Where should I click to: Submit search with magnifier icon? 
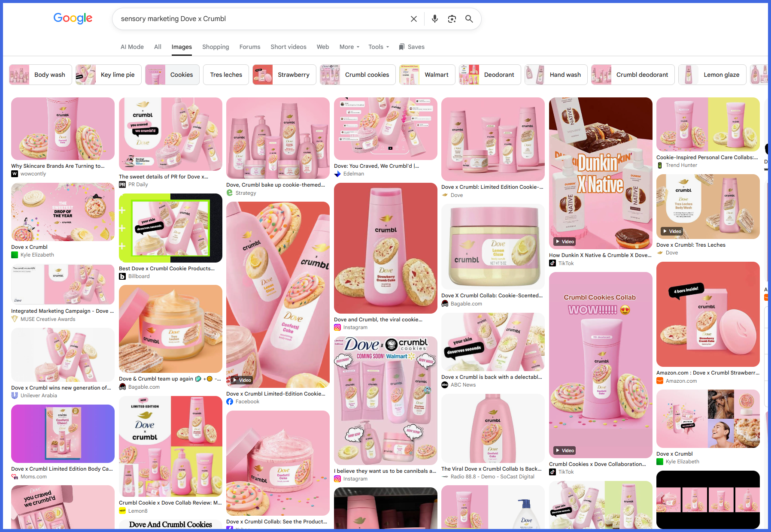click(x=469, y=19)
